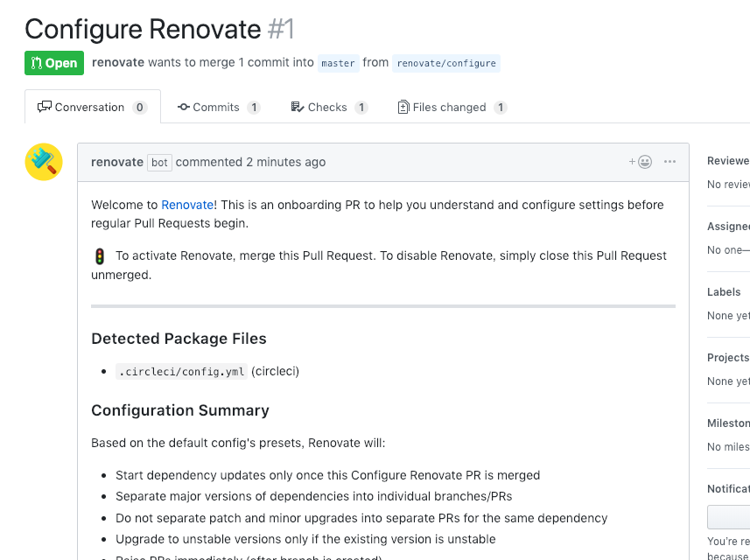View the Files changed tab
This screenshot has height=560, width=750.
click(x=452, y=107)
